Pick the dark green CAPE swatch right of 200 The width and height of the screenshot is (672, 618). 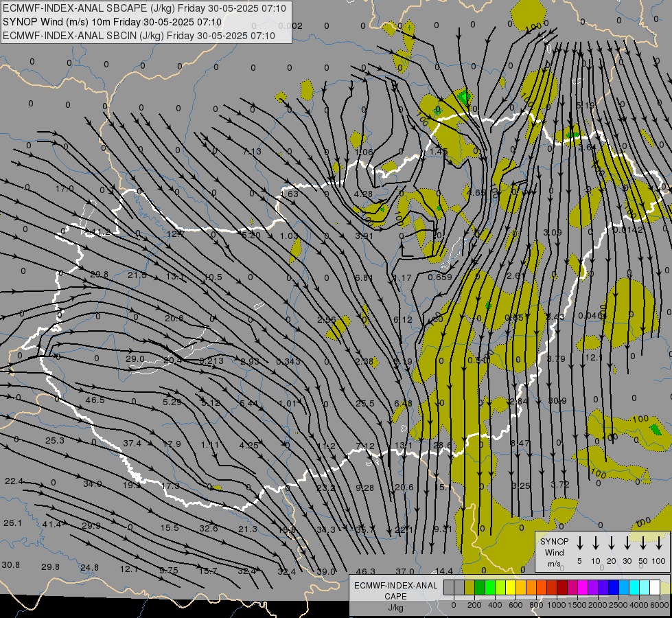tap(480, 587)
